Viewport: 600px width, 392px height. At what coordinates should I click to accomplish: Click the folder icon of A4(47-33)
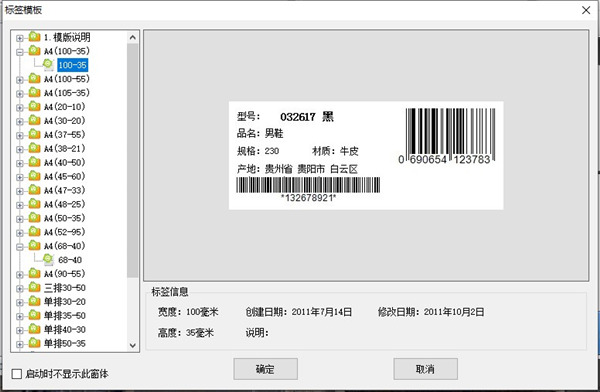[x=34, y=189]
